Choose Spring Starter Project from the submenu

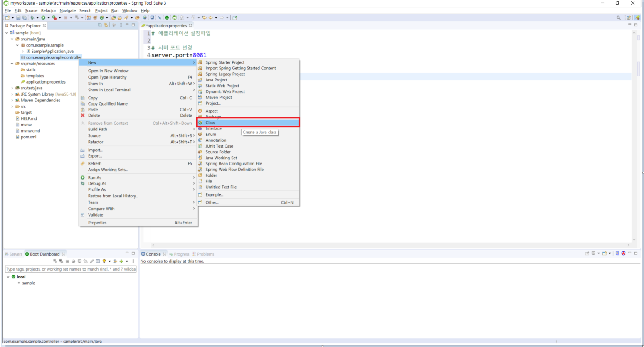248,62
